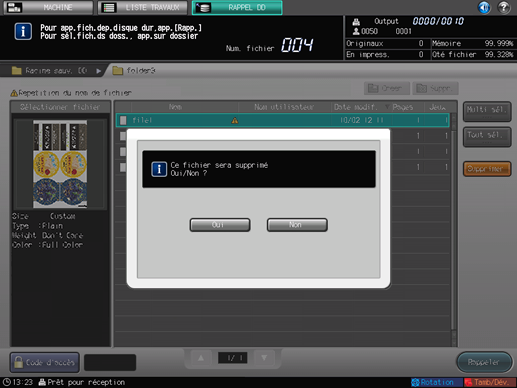Sort by Date modif. column header
The height and width of the screenshot is (388, 517).
356,107
